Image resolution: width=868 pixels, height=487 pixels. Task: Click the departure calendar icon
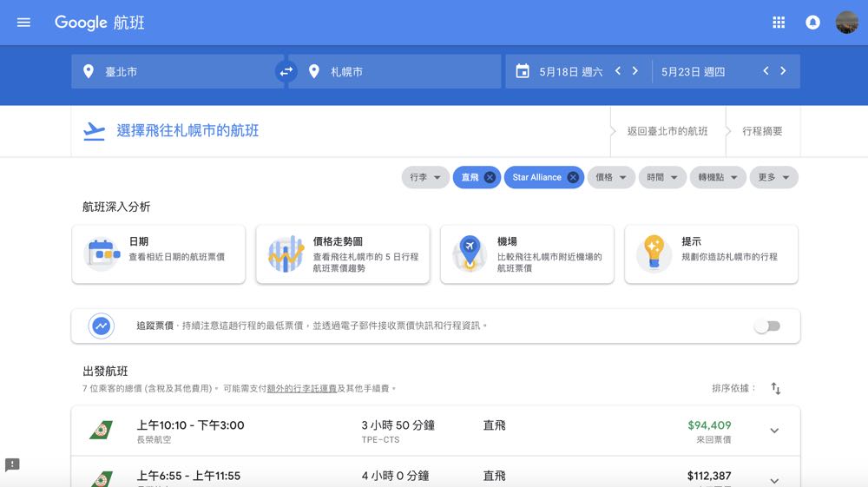click(x=522, y=71)
